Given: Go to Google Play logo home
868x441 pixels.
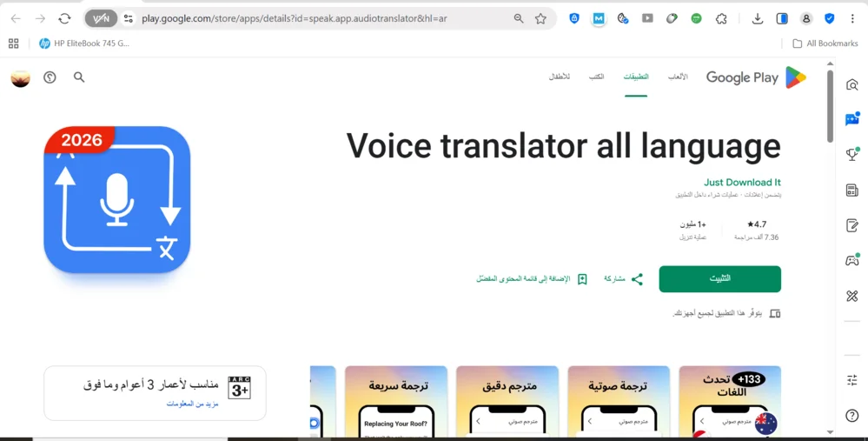Looking at the screenshot, I should (x=756, y=77).
